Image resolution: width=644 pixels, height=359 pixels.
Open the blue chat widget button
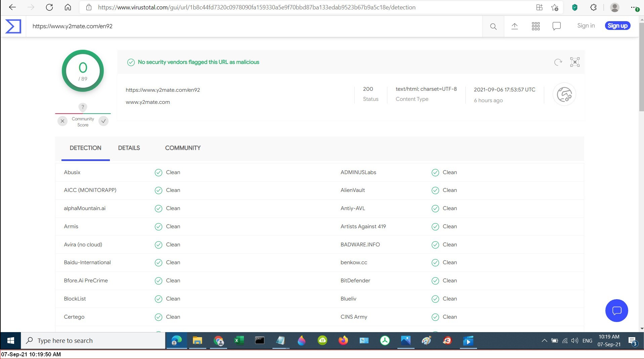(x=616, y=311)
